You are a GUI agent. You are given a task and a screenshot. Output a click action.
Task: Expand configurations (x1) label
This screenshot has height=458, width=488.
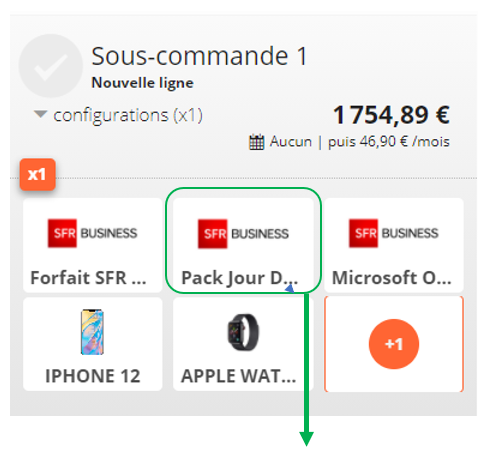128,115
